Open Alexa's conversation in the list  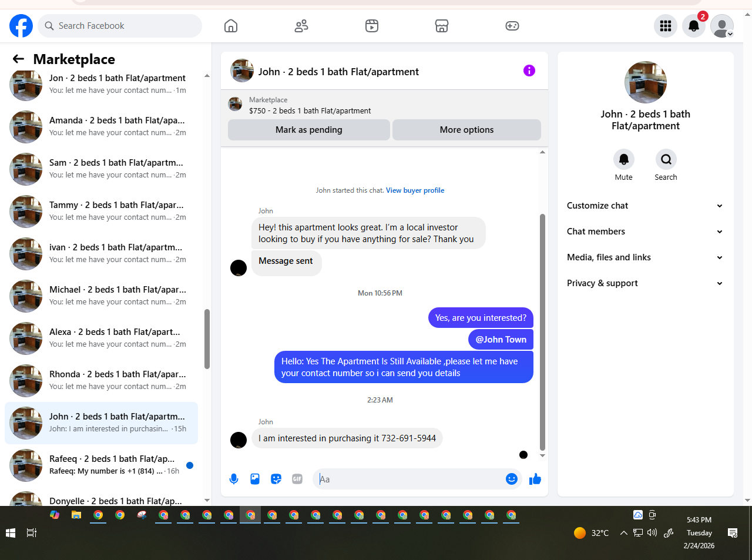(x=101, y=338)
